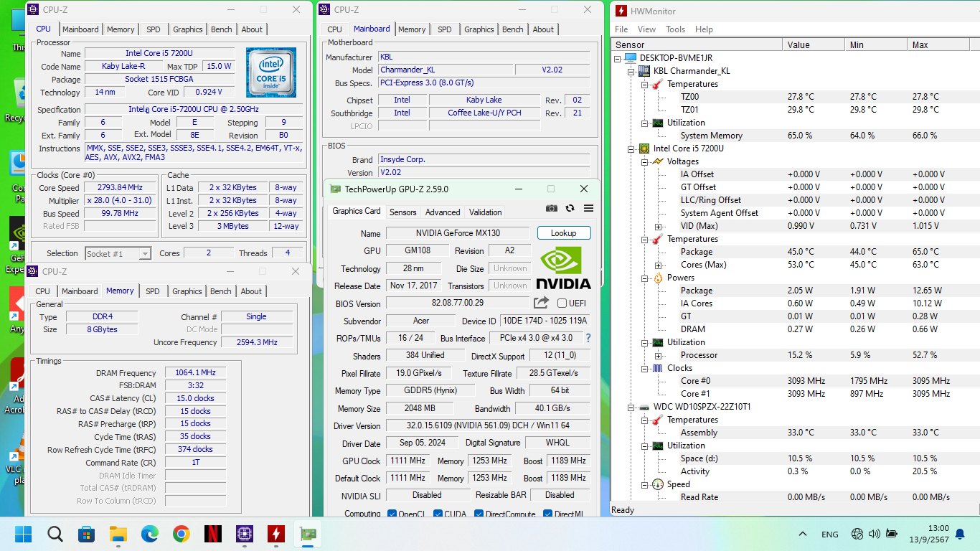Select the System Memory row in HWMonitor
This screenshot has width=980, height=551.
point(795,136)
